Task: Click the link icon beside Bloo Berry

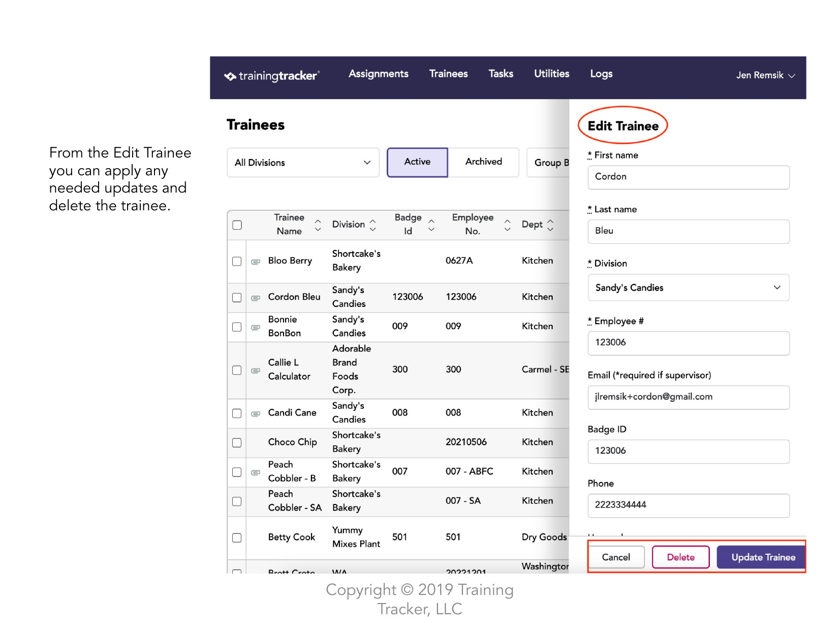Action: (256, 262)
